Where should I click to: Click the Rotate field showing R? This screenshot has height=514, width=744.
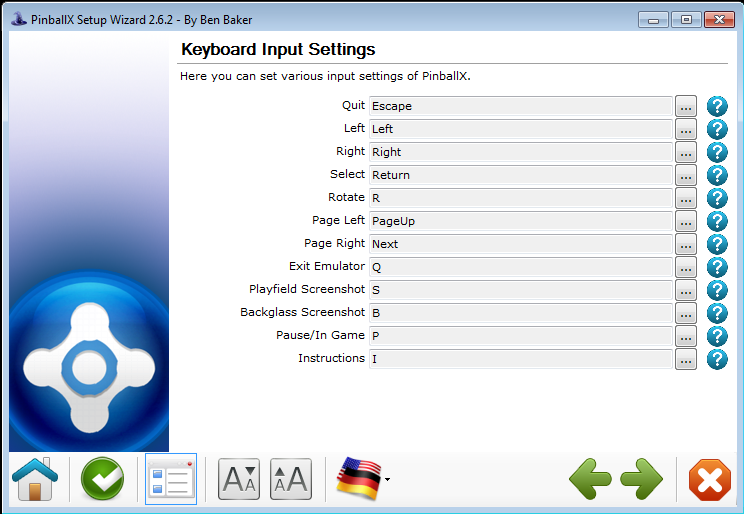pos(521,198)
